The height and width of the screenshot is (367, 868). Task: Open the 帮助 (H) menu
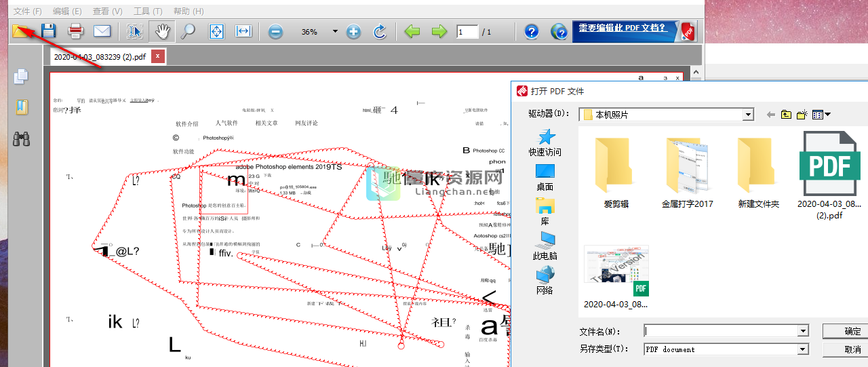189,11
